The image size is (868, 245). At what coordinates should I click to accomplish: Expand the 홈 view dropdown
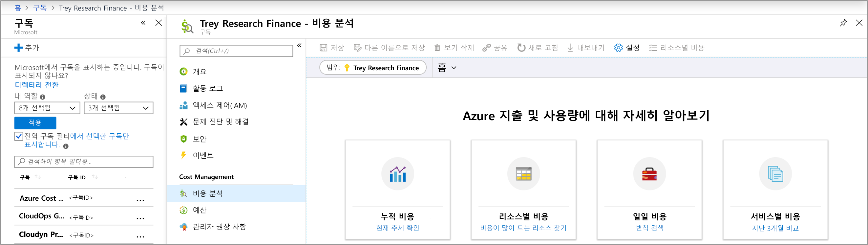[x=447, y=68]
